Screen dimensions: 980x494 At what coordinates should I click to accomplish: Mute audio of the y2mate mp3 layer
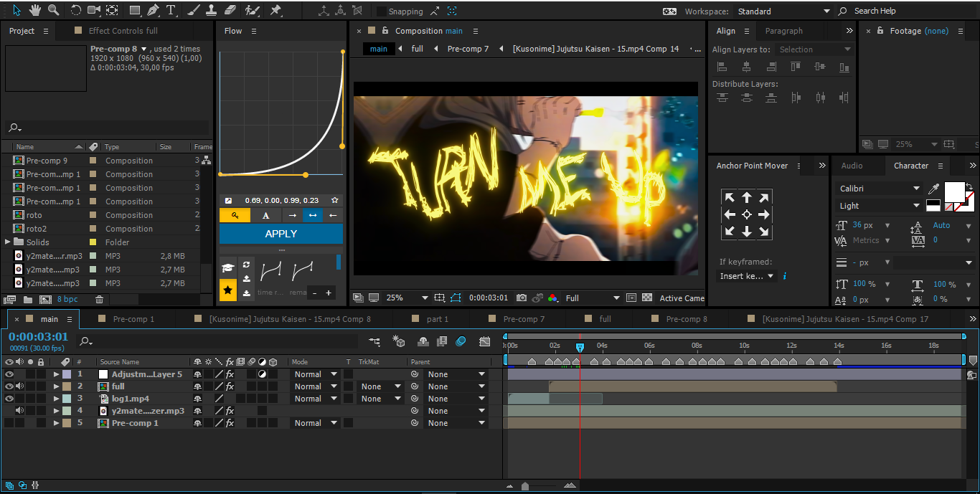click(x=19, y=411)
